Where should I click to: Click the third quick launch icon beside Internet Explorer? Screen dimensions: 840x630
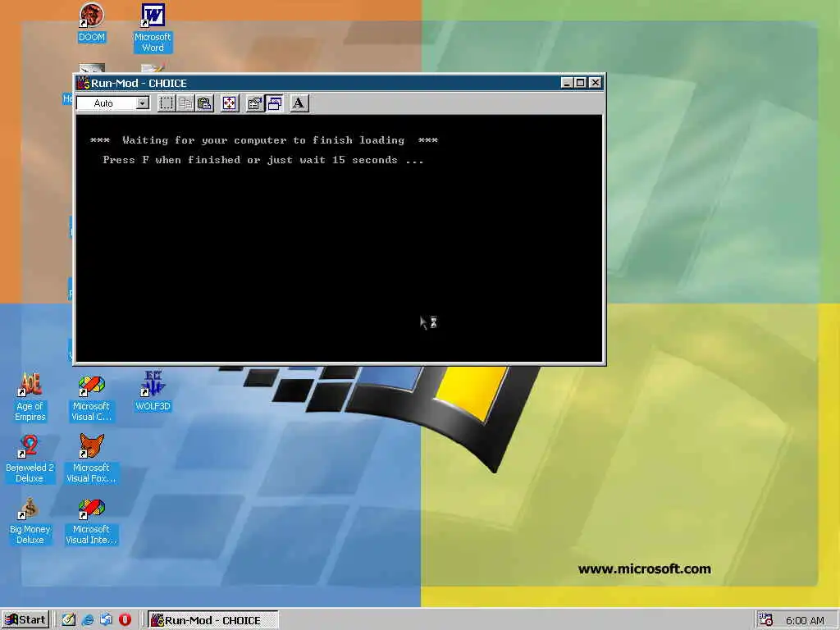point(106,620)
